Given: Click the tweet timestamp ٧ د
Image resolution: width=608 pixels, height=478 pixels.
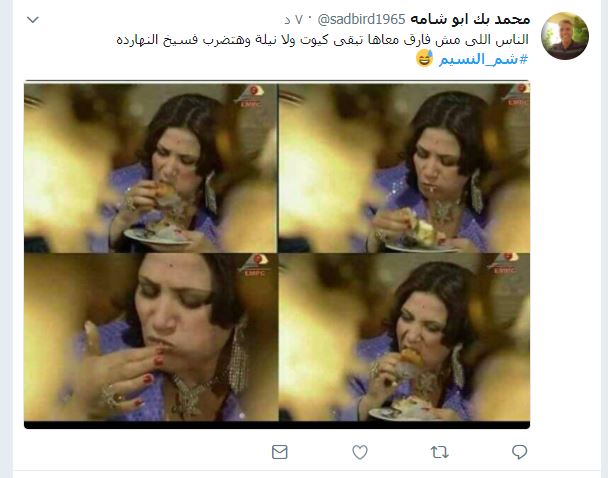Looking at the screenshot, I should coord(294,20).
